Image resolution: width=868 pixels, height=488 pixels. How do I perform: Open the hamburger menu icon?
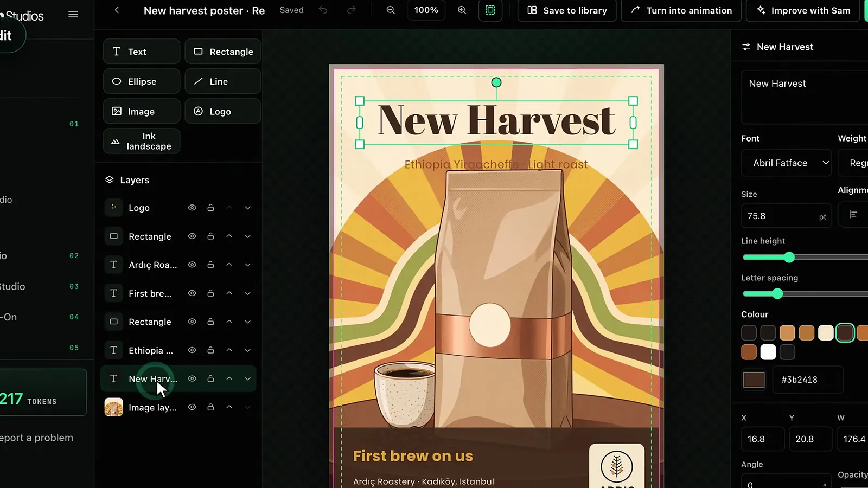tap(73, 14)
